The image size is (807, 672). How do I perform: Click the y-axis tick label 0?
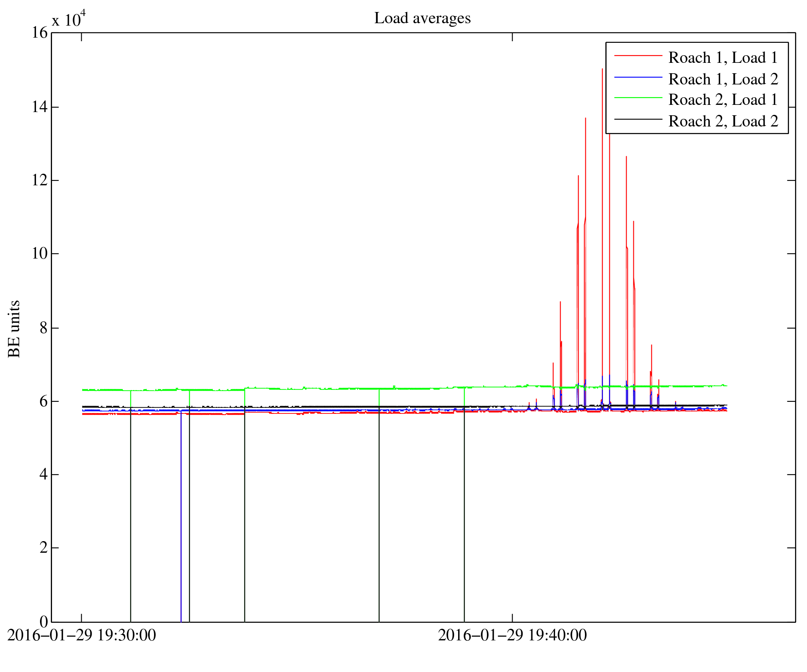click(x=44, y=622)
